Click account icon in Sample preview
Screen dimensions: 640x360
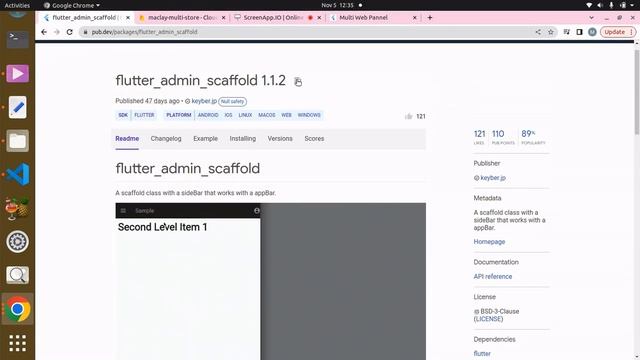point(256,211)
